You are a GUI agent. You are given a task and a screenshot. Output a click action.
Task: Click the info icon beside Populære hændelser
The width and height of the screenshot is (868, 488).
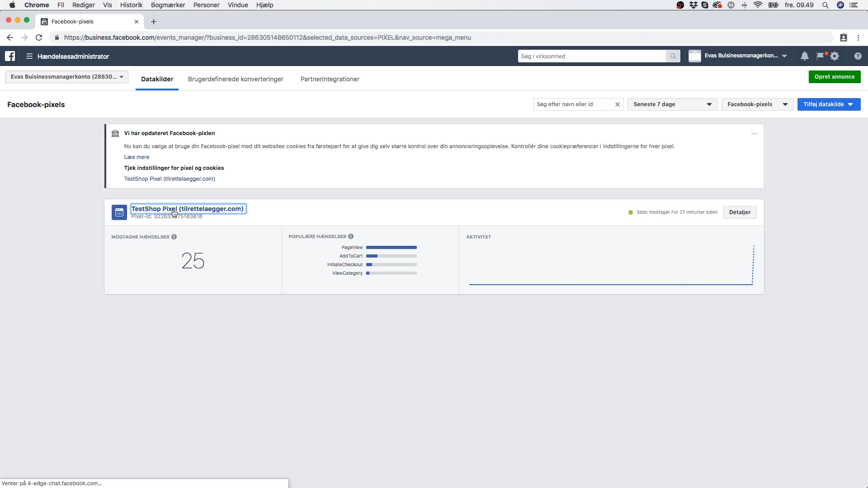[351, 236]
